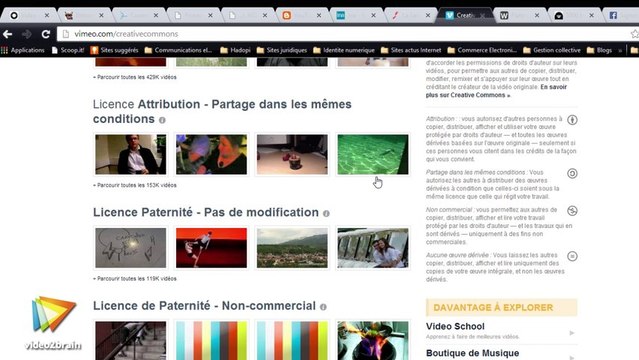Open the Video School link

[x=455, y=326]
